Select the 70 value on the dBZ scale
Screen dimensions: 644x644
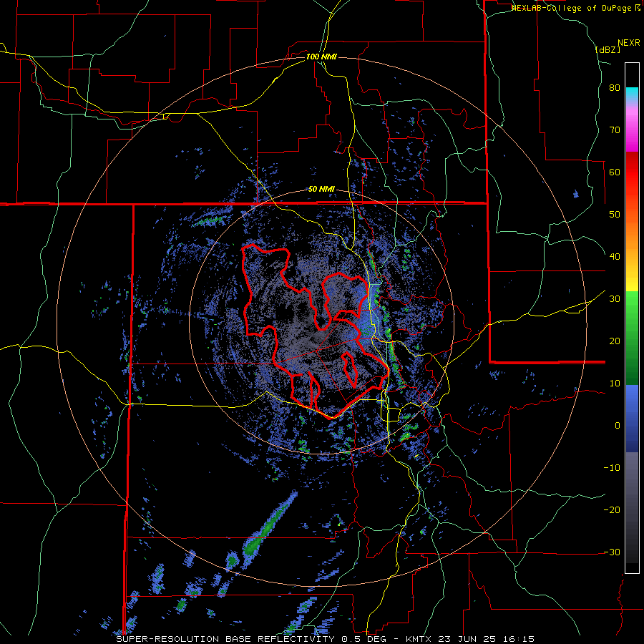(x=615, y=130)
